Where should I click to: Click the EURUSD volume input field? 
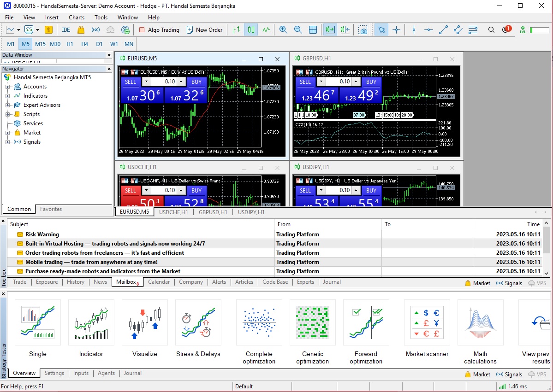point(164,82)
